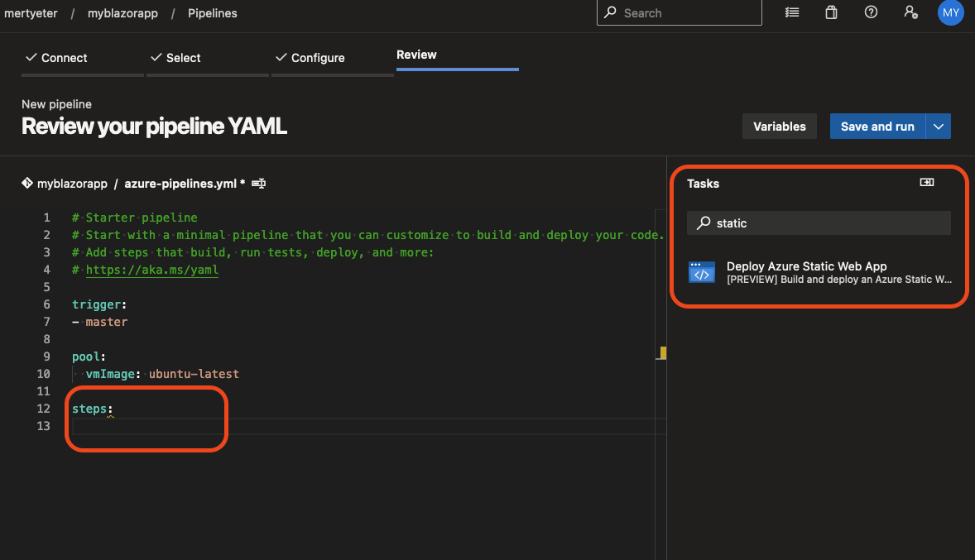
Task: Open the work items list icon
Action: point(791,12)
